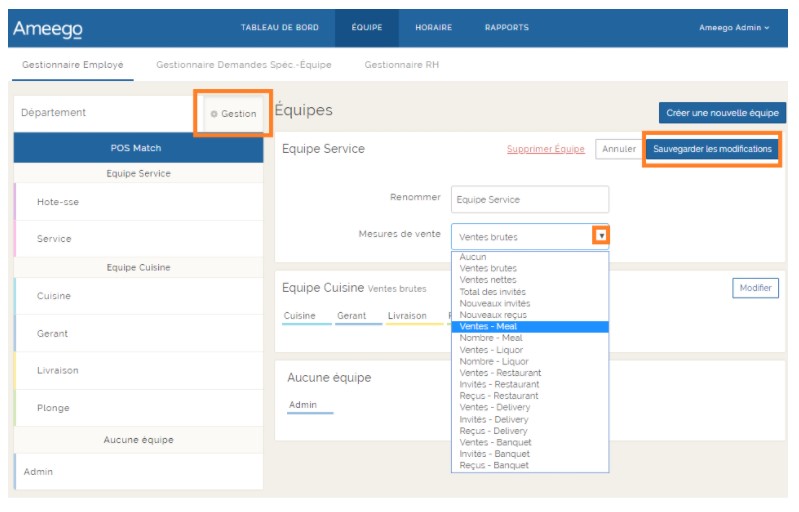Click the Supprimer Equipe link
Viewport: 799px width, 512px height.
point(545,150)
